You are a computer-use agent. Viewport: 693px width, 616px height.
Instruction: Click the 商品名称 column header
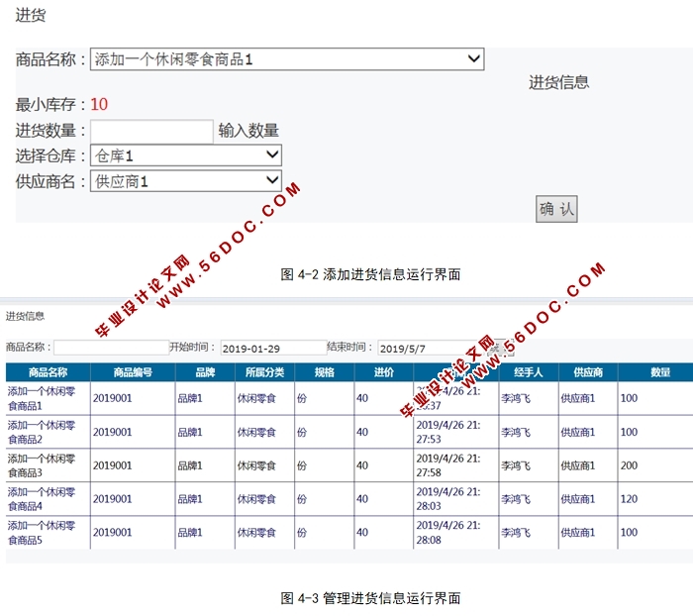pos(48,372)
